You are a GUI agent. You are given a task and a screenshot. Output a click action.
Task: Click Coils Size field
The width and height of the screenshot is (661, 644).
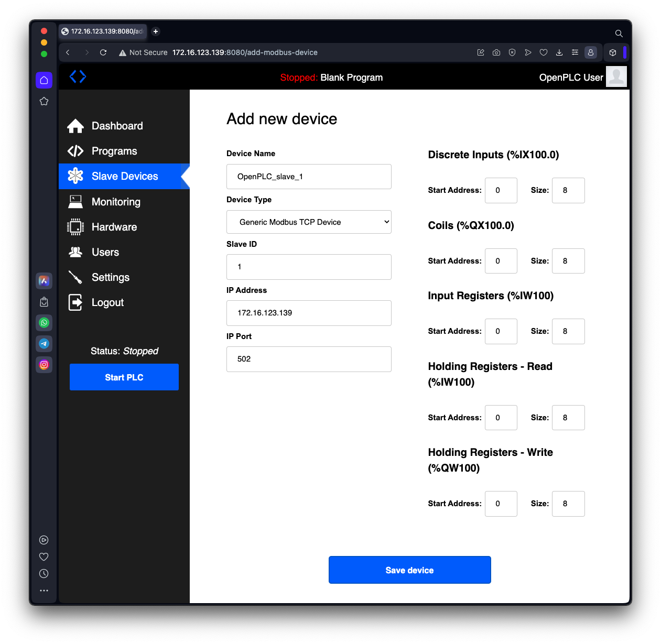pos(568,261)
